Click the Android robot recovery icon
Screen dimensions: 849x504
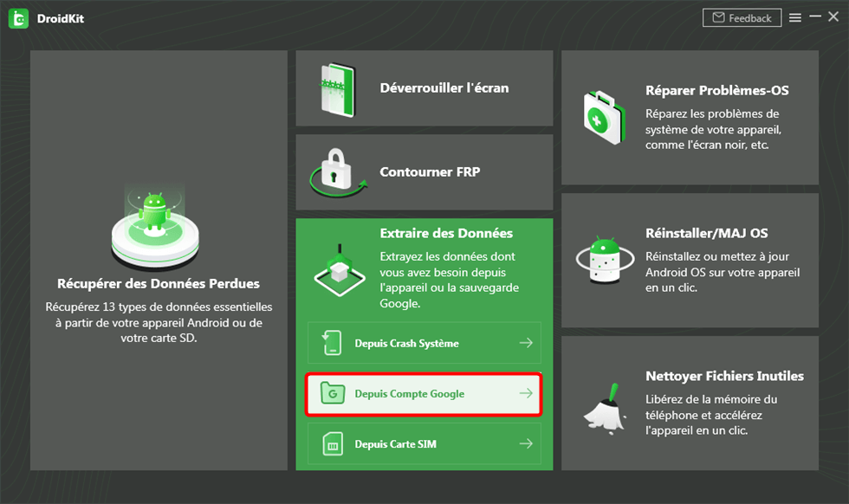[x=155, y=228]
